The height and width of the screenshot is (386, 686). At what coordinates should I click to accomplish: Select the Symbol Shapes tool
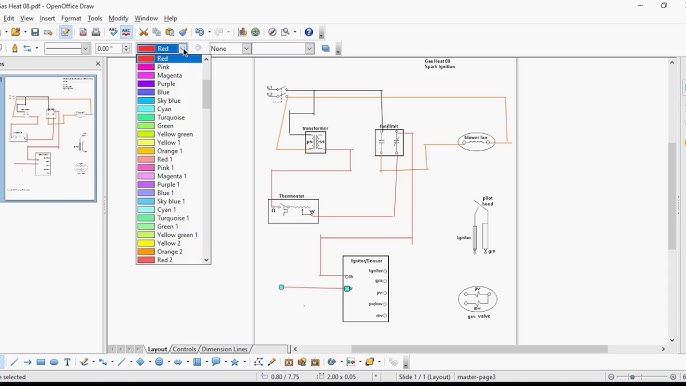pos(159,362)
